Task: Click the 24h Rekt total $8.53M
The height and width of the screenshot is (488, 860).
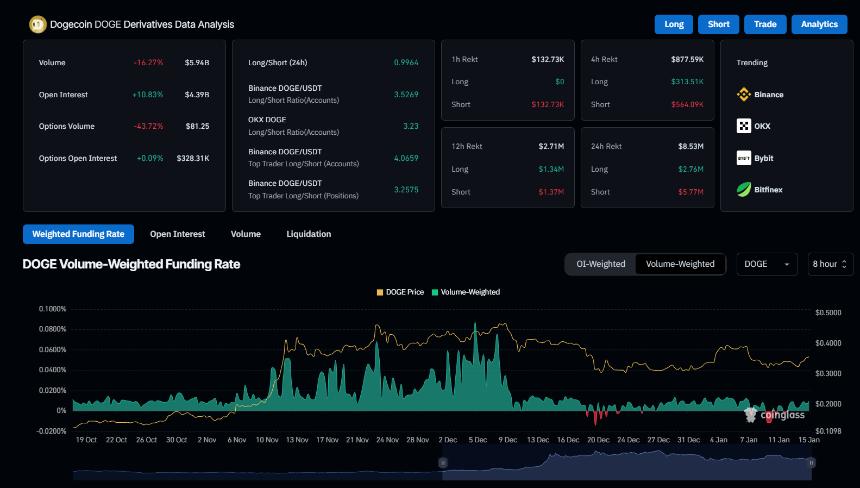Action: pos(691,146)
